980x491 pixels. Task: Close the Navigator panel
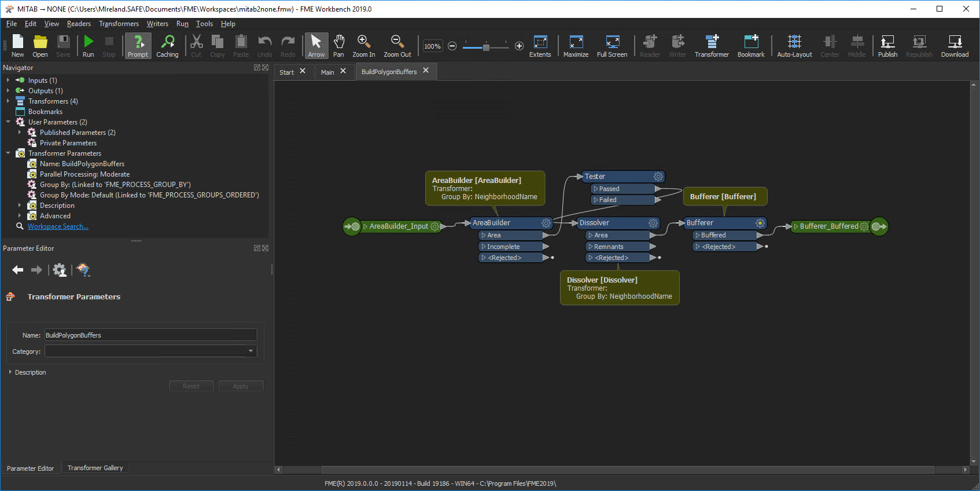266,68
